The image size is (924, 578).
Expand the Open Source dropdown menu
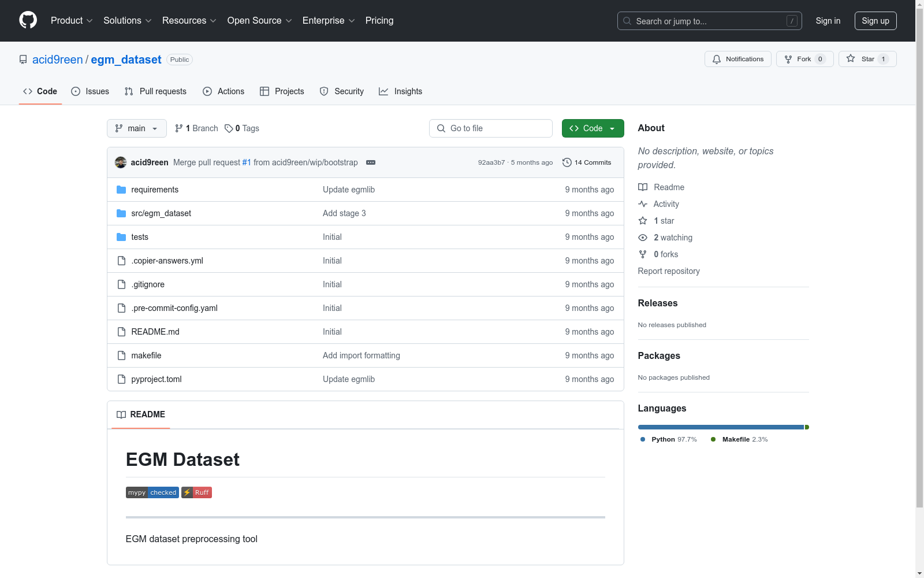(260, 21)
